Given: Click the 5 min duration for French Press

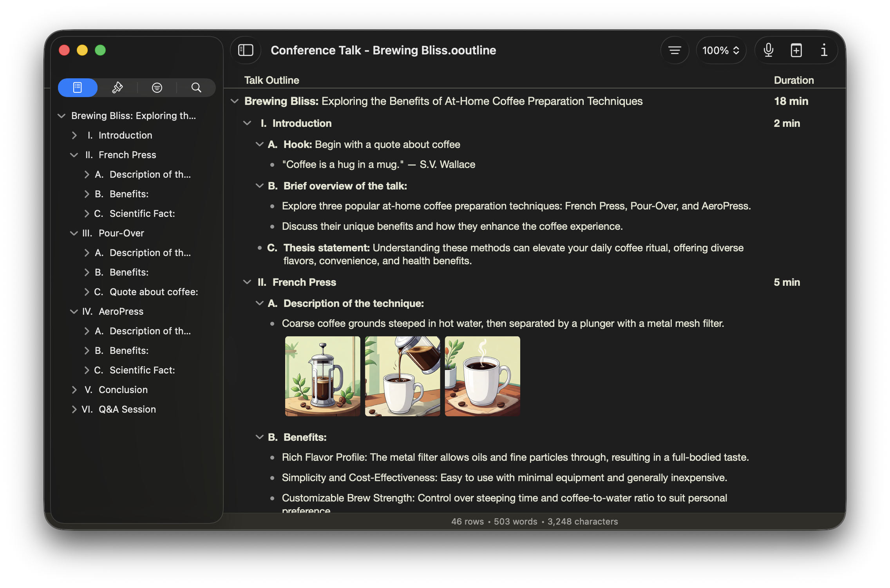Looking at the screenshot, I should click(x=787, y=282).
